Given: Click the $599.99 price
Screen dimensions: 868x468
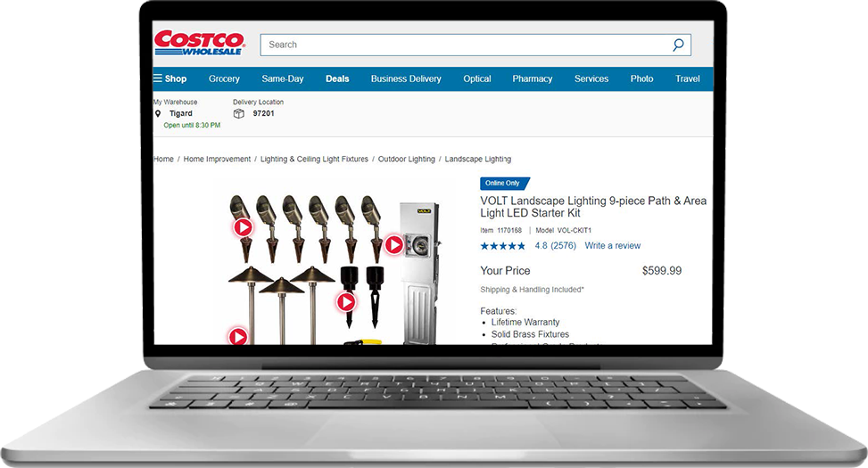Looking at the screenshot, I should click(662, 270).
